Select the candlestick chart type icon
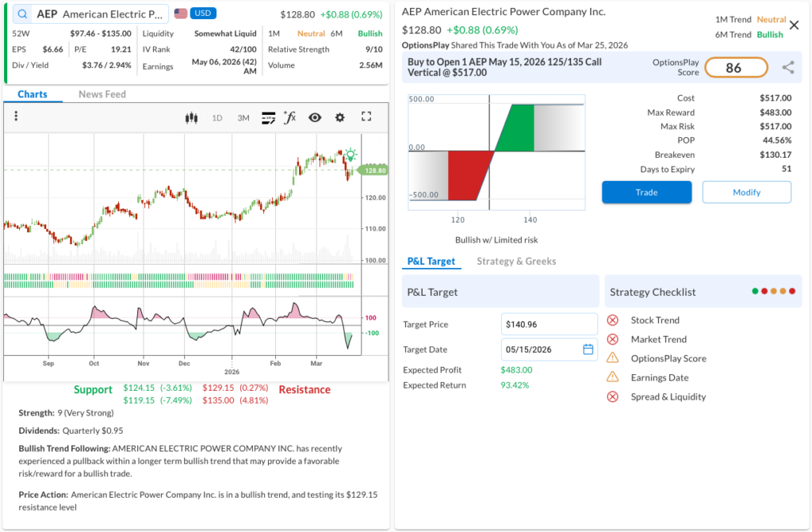Viewport: 812px width, 532px height. 190,117
